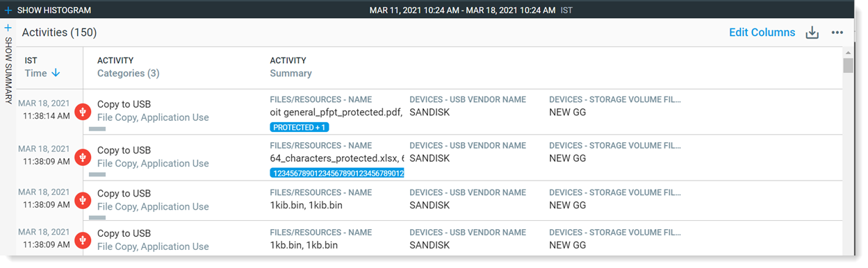Open the Categories (3) column header
The image size is (868, 268).
pos(128,73)
